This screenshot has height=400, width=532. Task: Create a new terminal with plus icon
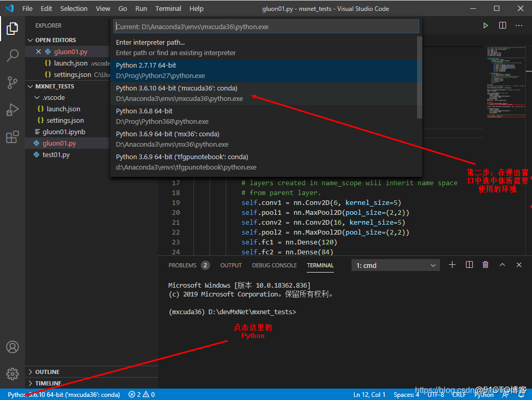tap(452, 265)
